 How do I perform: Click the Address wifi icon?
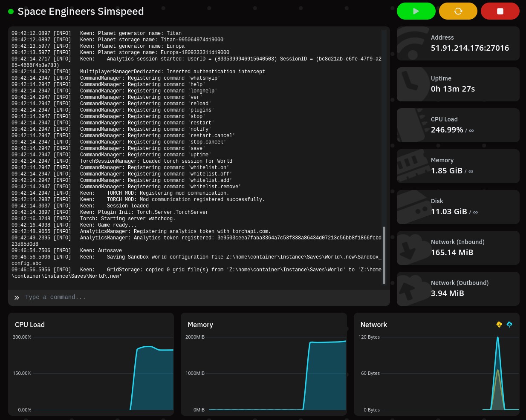pyautogui.click(x=412, y=44)
